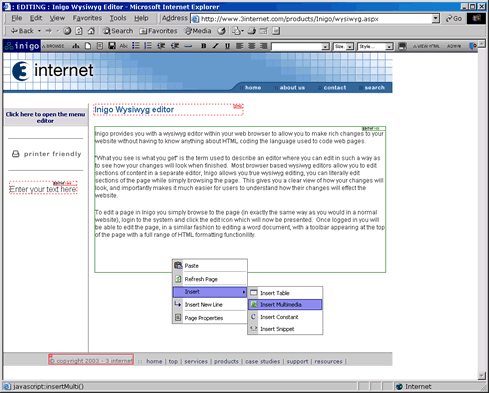Click 'contact' in site navigation
The width and height of the screenshot is (489, 393).
(x=335, y=88)
